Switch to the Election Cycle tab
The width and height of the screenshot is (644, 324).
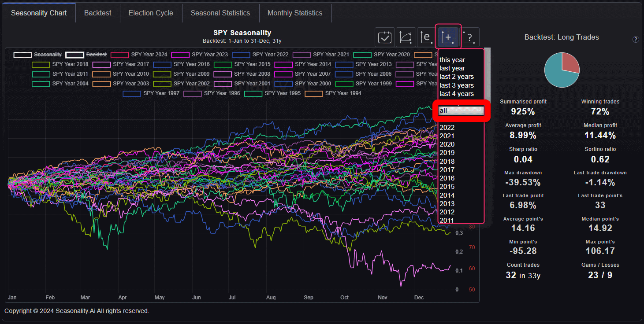[151, 13]
